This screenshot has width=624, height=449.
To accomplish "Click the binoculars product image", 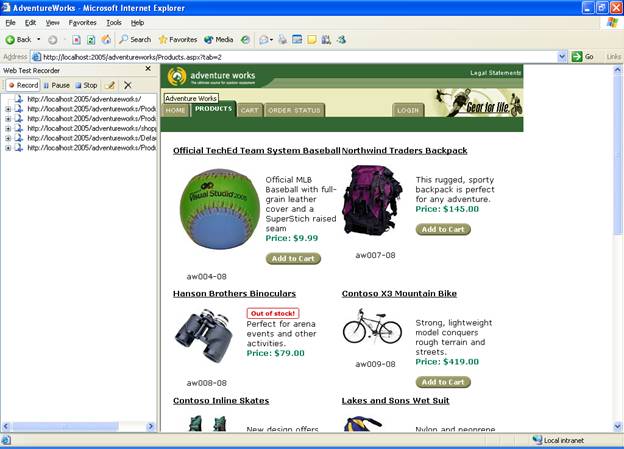I will click(204, 336).
